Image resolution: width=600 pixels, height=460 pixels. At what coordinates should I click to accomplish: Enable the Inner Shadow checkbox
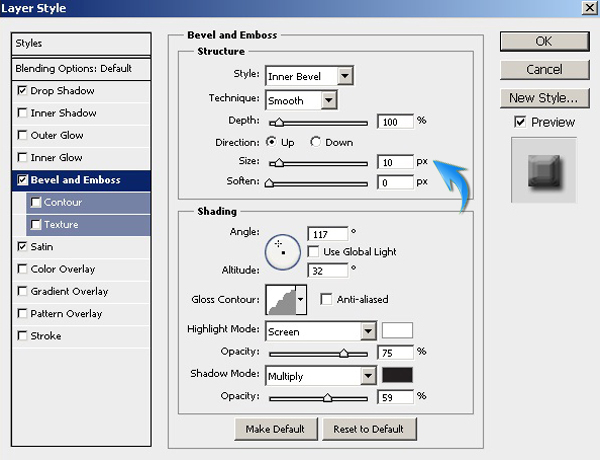(x=23, y=113)
